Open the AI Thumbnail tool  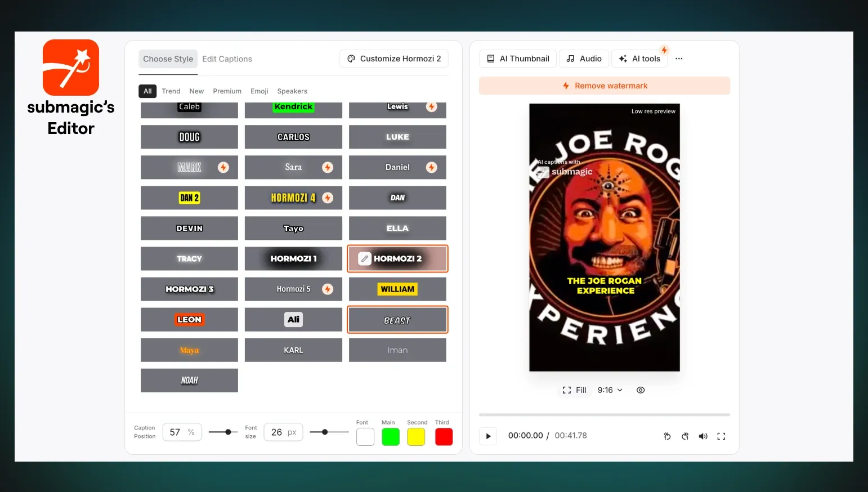pyautogui.click(x=518, y=59)
